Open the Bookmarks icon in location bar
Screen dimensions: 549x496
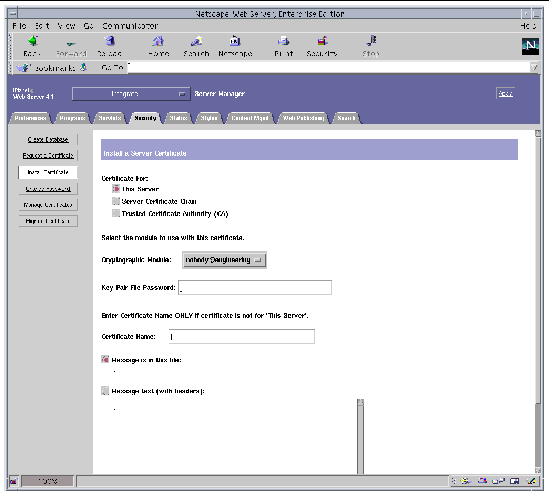coord(24,68)
